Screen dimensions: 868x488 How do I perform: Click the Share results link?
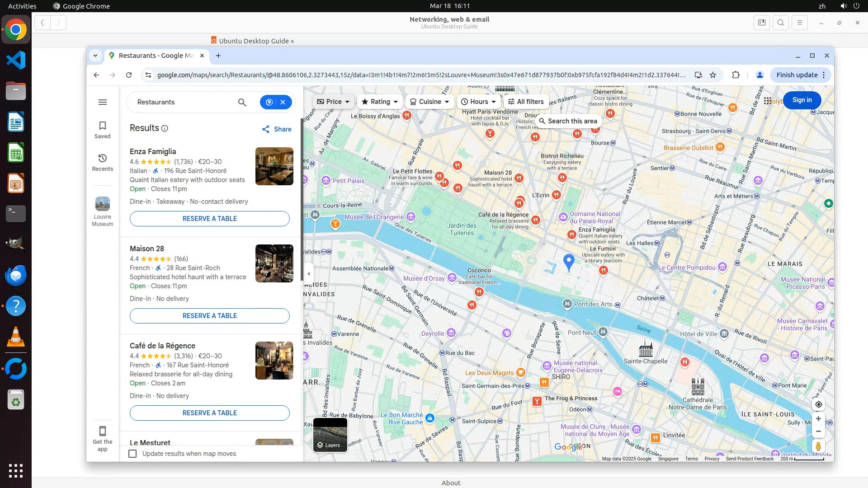[x=277, y=129]
